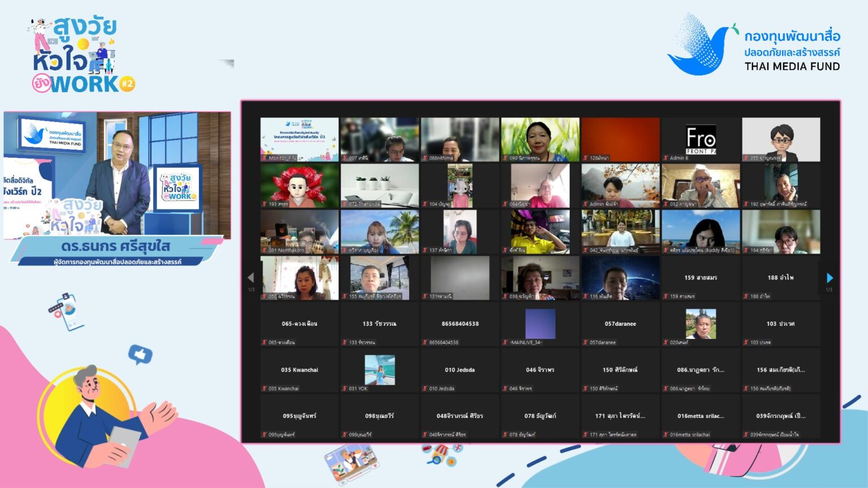Viewport: 868px width, 488px height.
Task: Click the muted mic icon on participant 104
Action: click(x=424, y=204)
